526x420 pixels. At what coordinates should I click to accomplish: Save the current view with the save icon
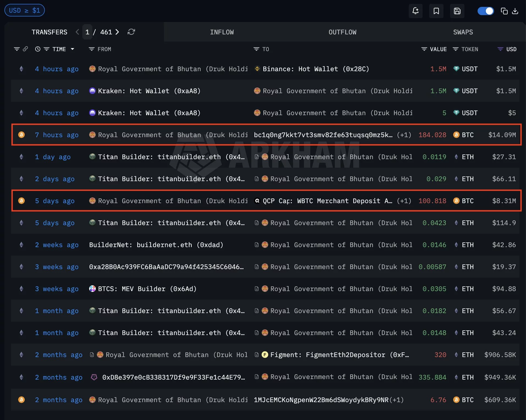457,11
